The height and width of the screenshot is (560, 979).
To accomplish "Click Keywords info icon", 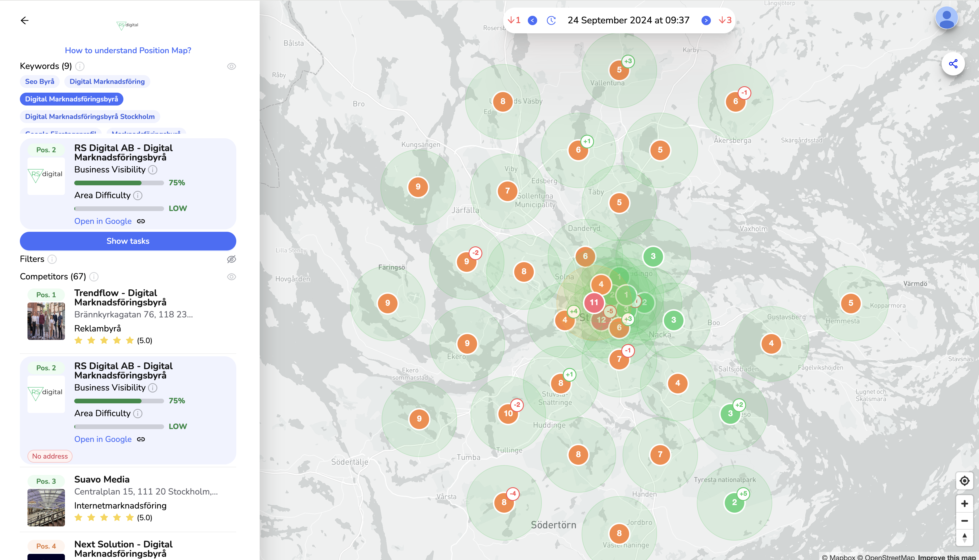I will pyautogui.click(x=80, y=66).
